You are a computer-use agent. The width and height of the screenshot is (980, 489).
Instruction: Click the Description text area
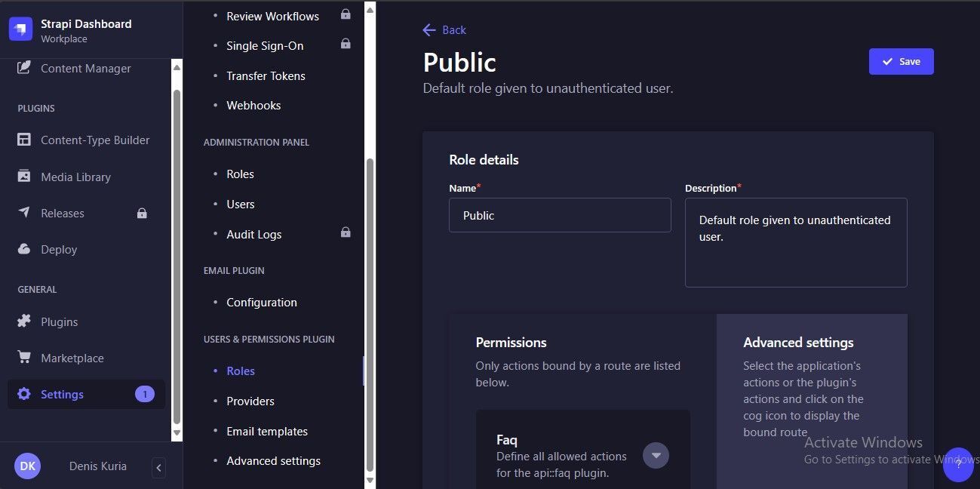point(795,242)
